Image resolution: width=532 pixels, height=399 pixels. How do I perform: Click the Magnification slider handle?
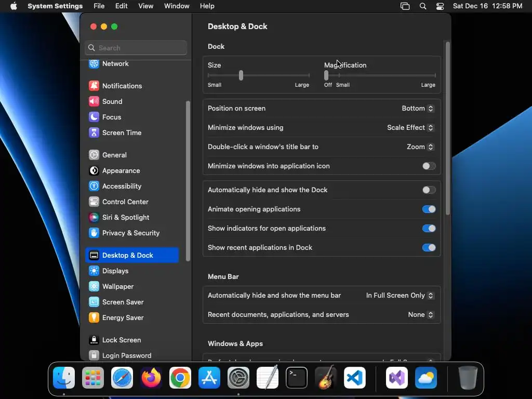click(x=326, y=75)
